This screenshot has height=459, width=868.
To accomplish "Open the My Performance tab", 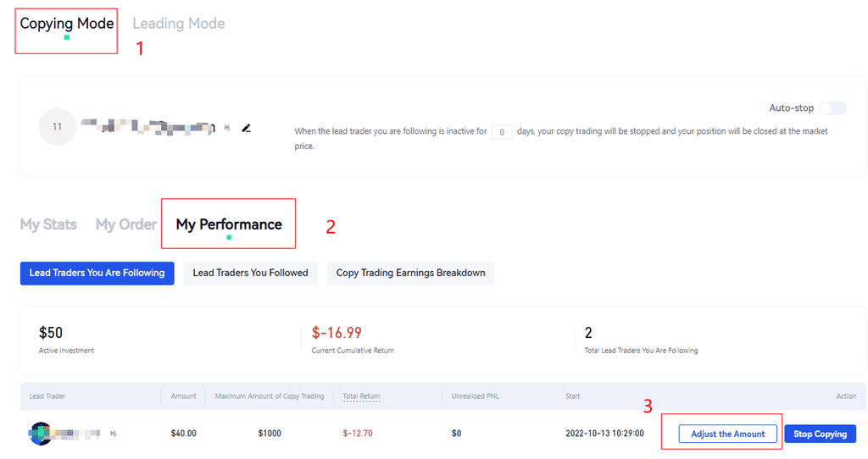I will click(229, 224).
